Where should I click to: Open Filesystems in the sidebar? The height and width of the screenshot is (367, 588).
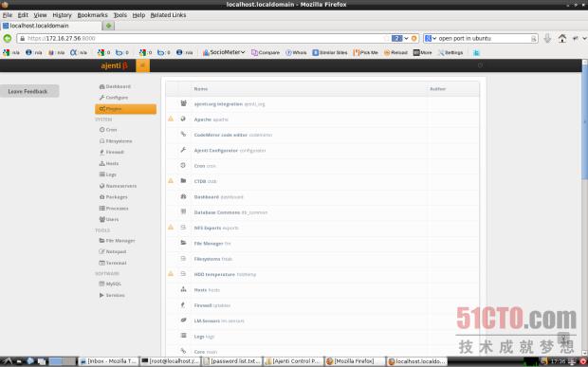pyautogui.click(x=116, y=141)
